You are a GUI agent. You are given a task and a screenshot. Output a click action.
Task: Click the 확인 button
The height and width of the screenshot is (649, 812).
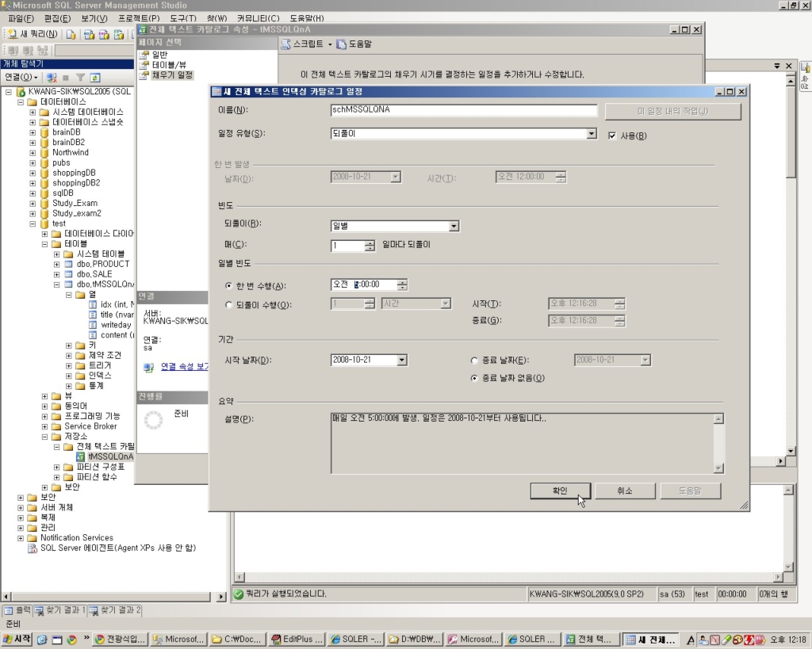(x=561, y=491)
